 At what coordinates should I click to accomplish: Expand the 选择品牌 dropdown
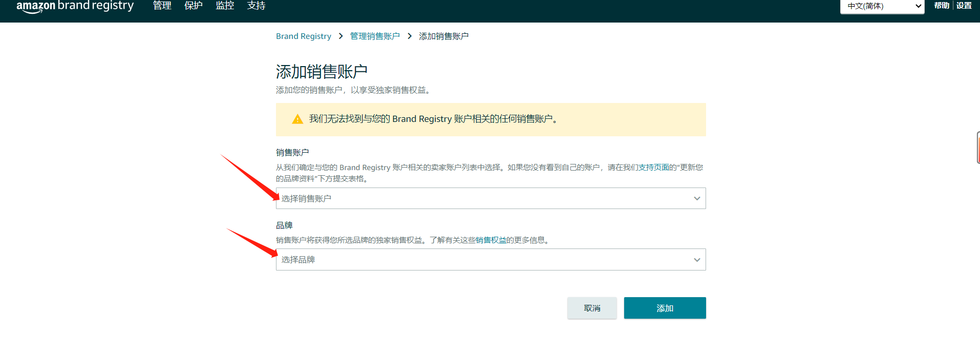pos(491,260)
